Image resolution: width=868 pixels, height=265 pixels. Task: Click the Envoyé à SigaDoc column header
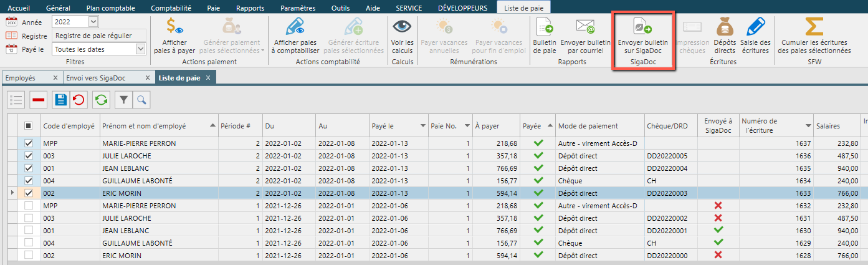[718, 125]
